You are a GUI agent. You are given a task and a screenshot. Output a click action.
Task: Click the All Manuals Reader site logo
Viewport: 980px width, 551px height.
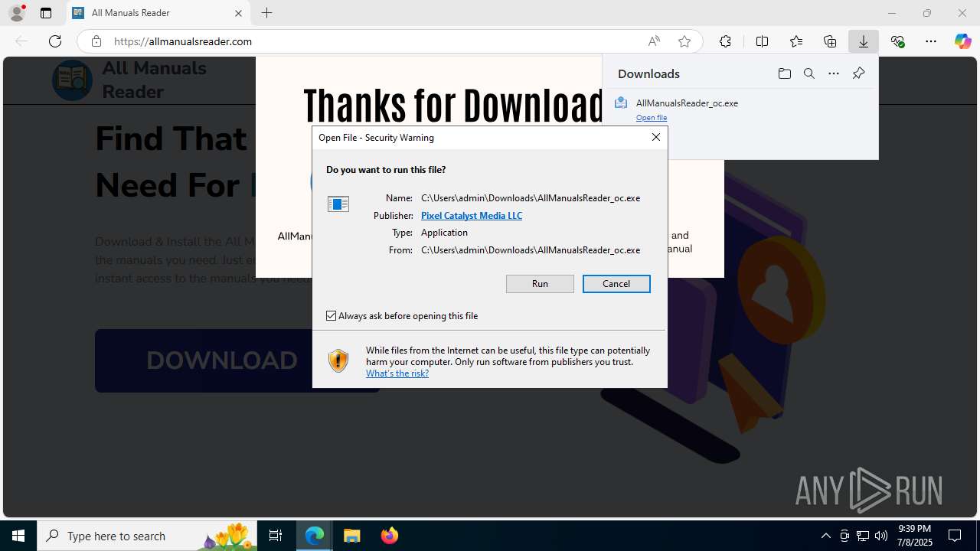72,80
